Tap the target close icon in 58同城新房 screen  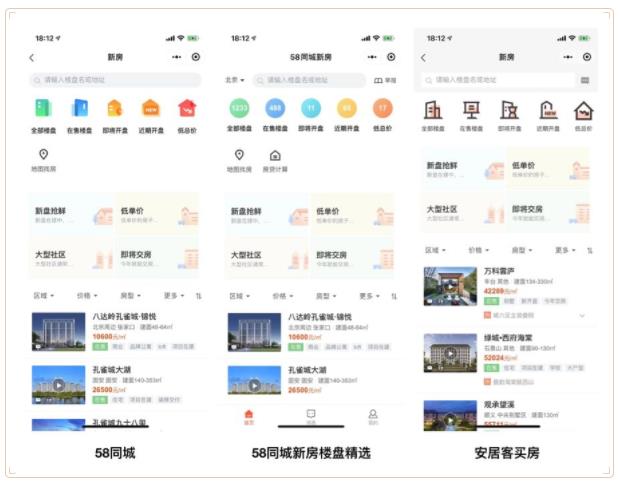391,57
